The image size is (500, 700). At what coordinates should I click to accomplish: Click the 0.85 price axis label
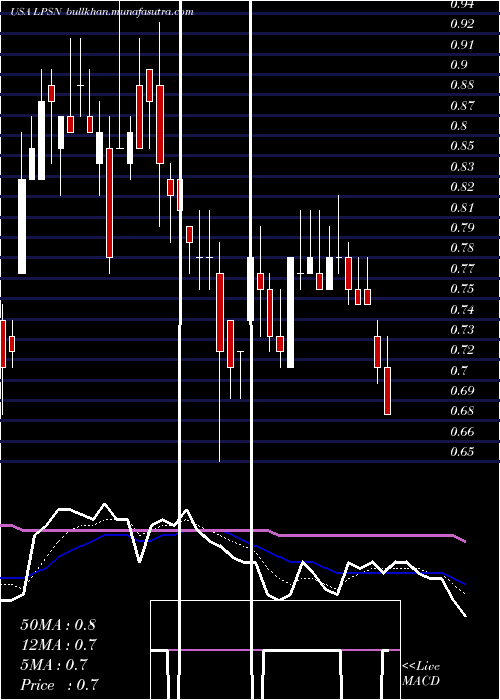[x=462, y=146]
